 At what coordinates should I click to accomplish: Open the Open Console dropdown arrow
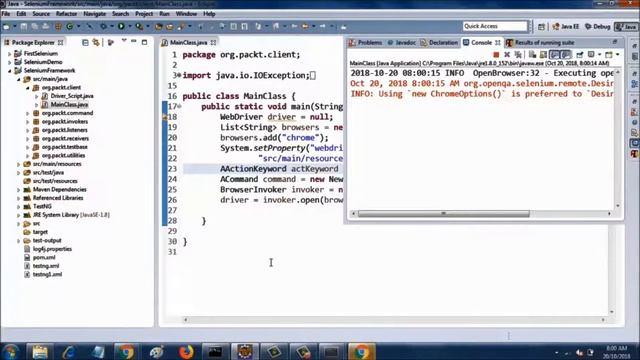pos(618,55)
